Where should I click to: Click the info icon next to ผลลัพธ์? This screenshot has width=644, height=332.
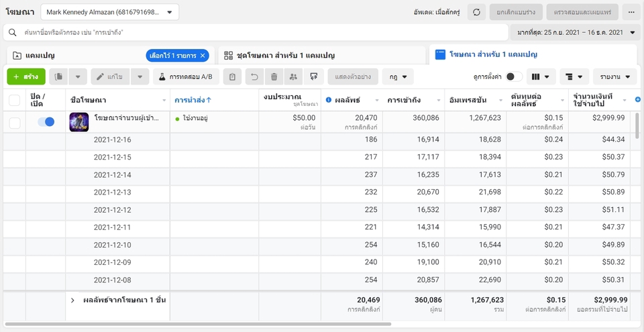pyautogui.click(x=329, y=100)
